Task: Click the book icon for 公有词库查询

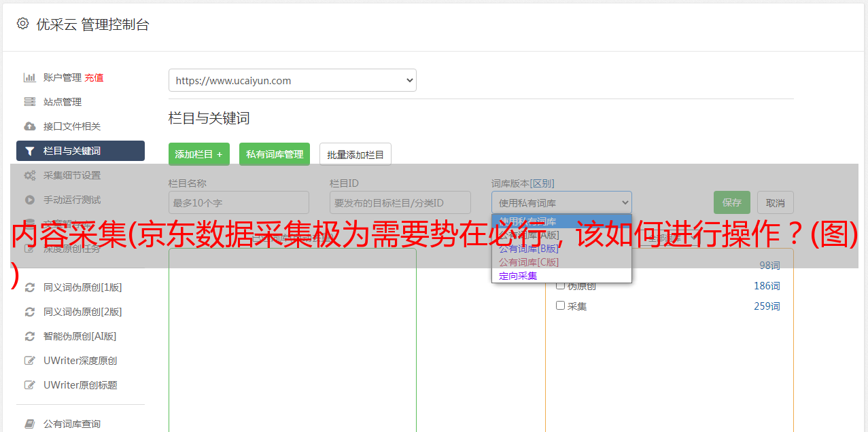Action: 30,424
